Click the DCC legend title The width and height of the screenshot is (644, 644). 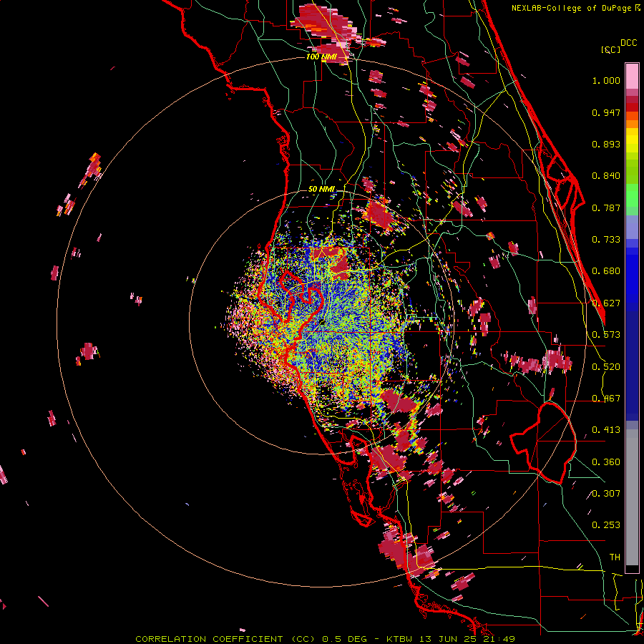point(628,43)
